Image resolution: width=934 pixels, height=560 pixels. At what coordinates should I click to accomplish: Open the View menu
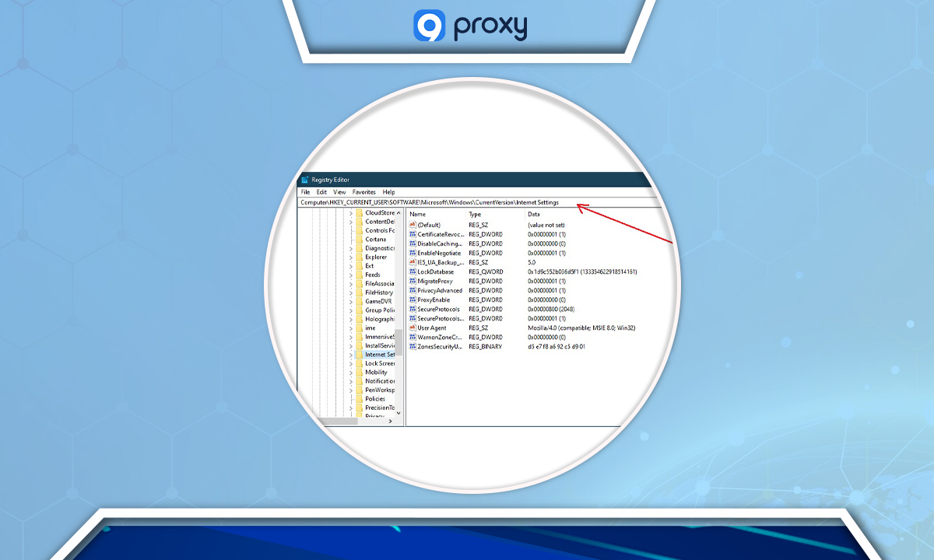pyautogui.click(x=339, y=192)
